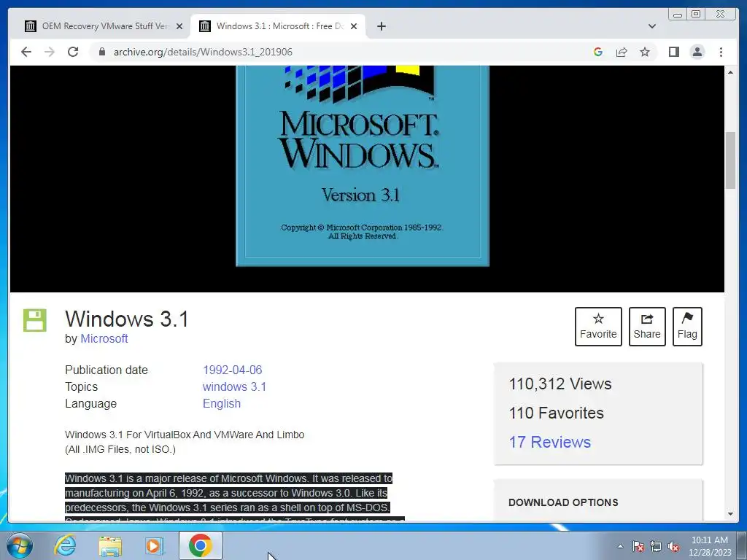
Task: Open the windows 3.1 topic link
Action: (x=234, y=386)
